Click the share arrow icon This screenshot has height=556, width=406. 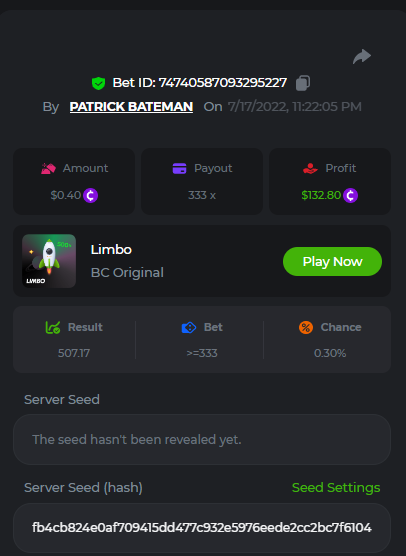(x=362, y=57)
